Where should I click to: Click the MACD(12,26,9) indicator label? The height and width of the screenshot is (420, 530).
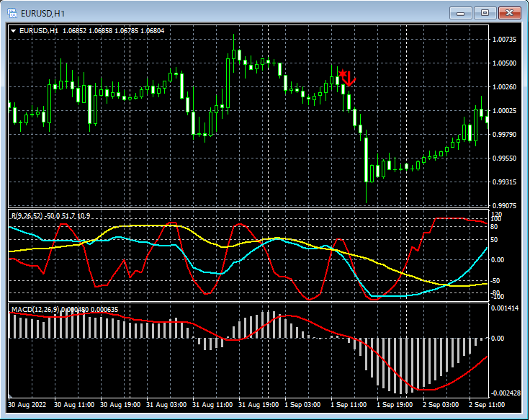coord(35,310)
